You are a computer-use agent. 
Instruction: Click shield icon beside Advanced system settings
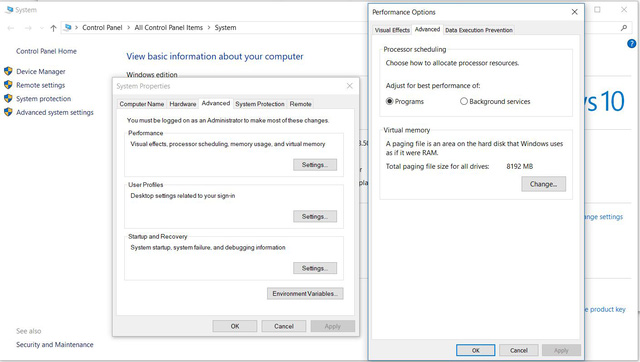8,112
